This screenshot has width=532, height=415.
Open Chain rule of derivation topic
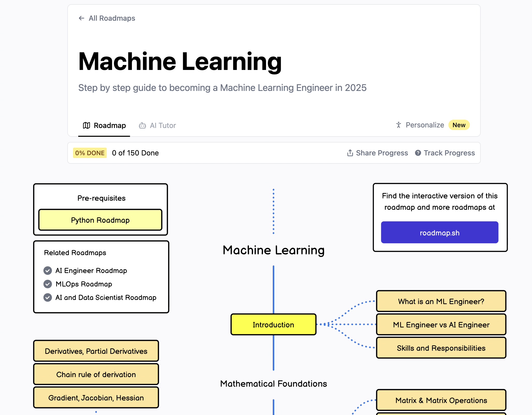click(x=96, y=374)
